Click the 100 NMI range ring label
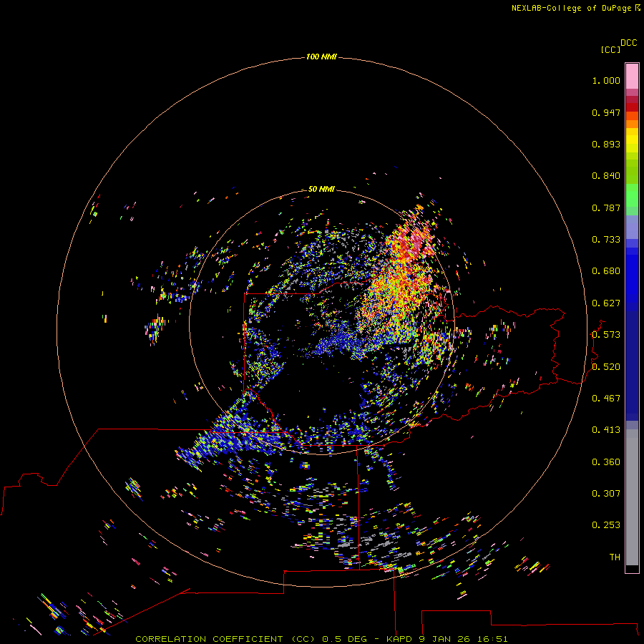Screen dimensions: 644x644 pos(321,57)
